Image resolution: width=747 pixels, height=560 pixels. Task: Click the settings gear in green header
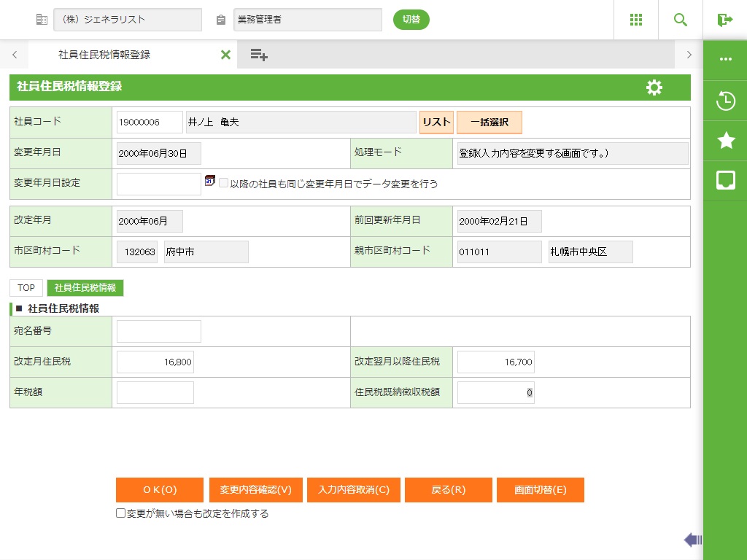point(654,87)
